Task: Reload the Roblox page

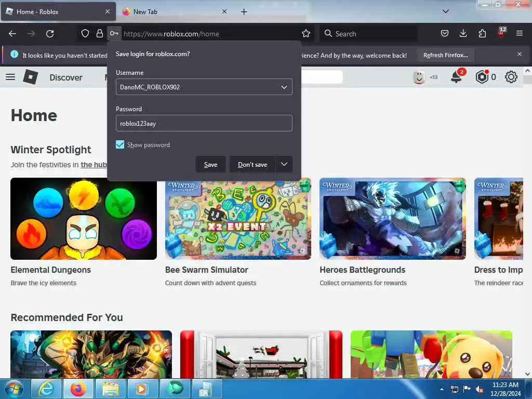Action: click(x=50, y=34)
